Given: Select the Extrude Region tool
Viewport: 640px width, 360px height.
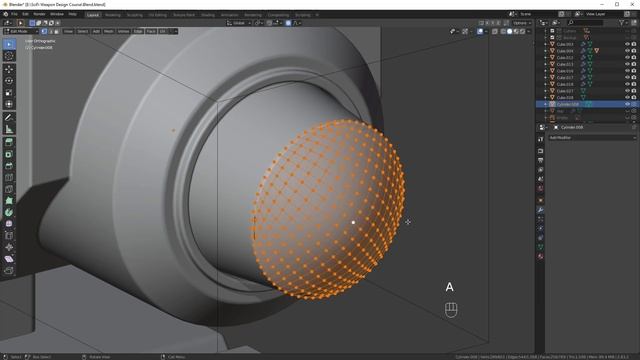Looking at the screenshot, I should (9, 142).
